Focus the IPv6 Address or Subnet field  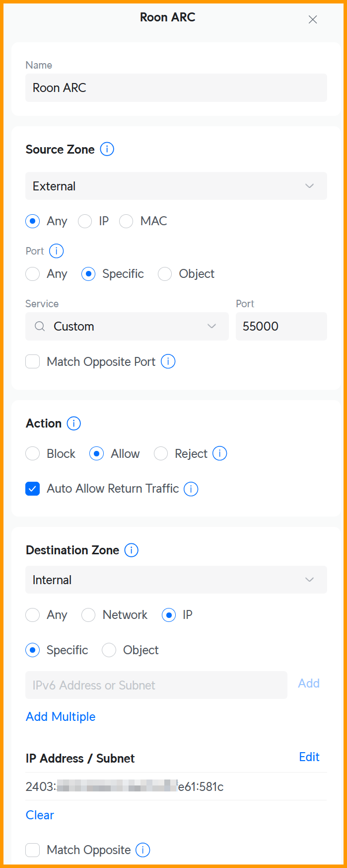click(x=156, y=685)
